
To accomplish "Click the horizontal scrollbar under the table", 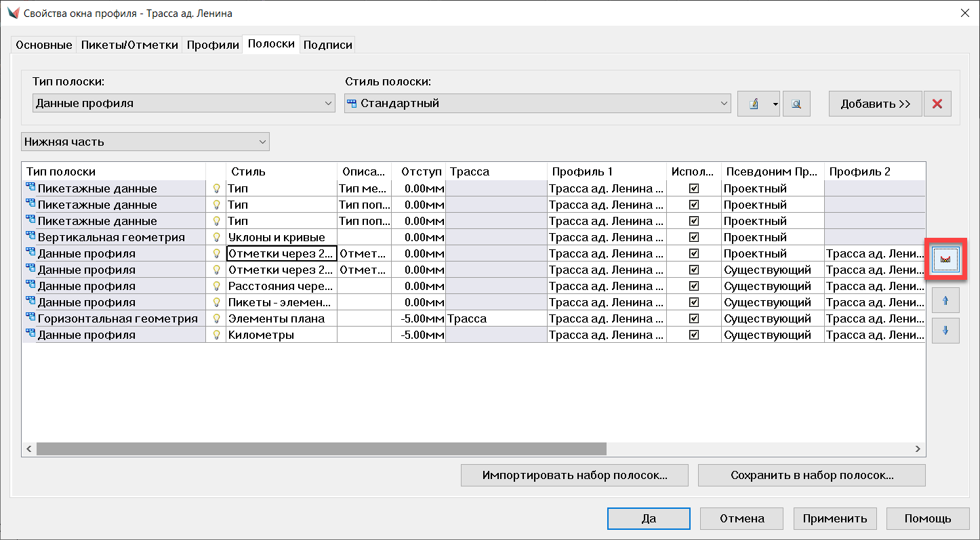I will 321,449.
